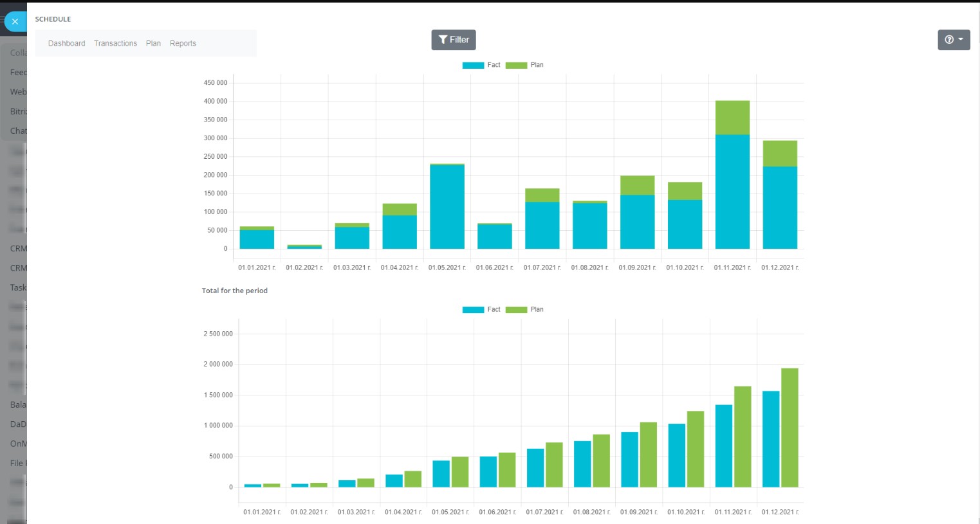The width and height of the screenshot is (980, 524).
Task: Open the help question-mark dropdown
Action: (x=953, y=40)
